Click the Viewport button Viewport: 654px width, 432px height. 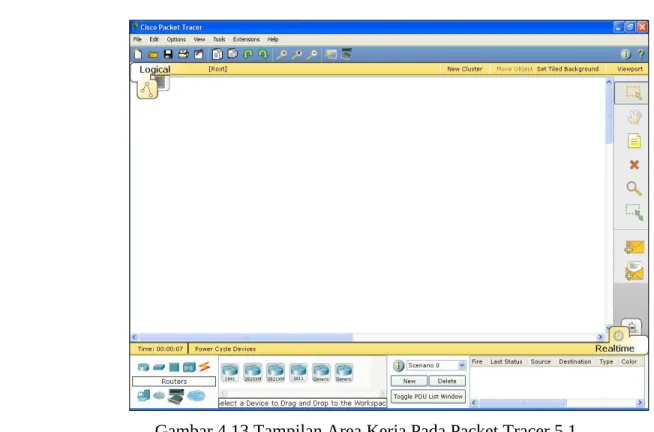point(630,69)
